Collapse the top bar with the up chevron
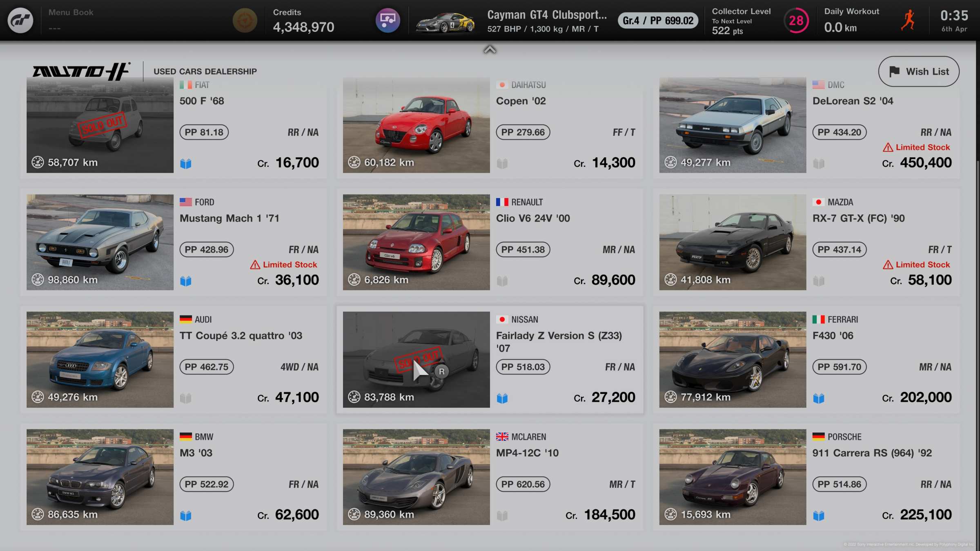Image resolution: width=980 pixels, height=551 pixels. click(490, 50)
